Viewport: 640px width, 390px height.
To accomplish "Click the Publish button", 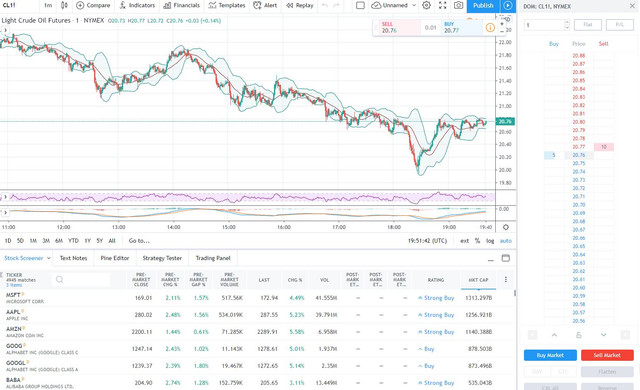I will [483, 5].
